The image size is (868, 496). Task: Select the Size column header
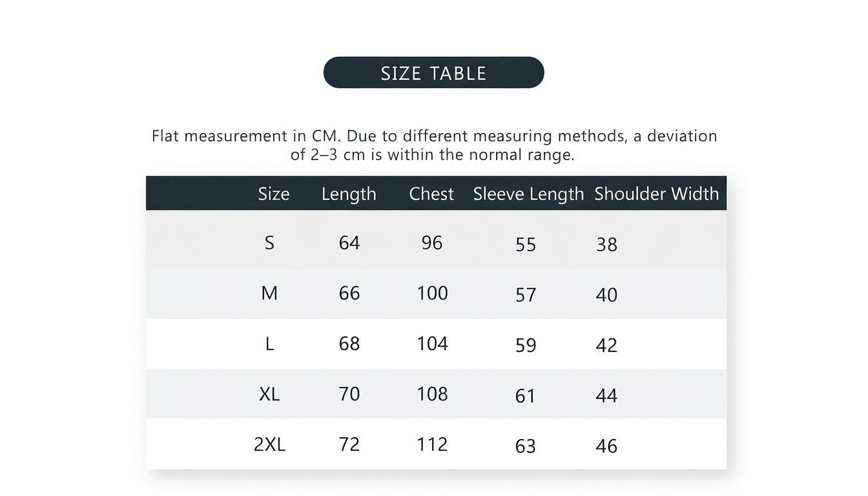(x=274, y=194)
